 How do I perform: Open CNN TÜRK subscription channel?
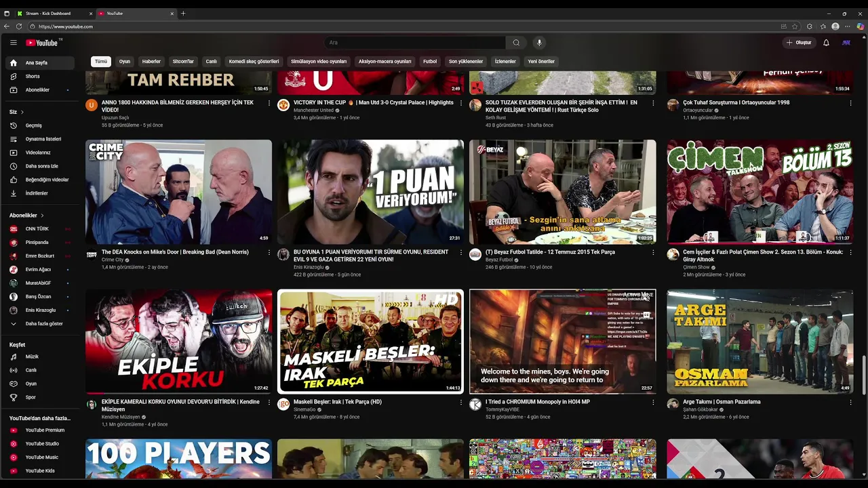click(x=41, y=229)
